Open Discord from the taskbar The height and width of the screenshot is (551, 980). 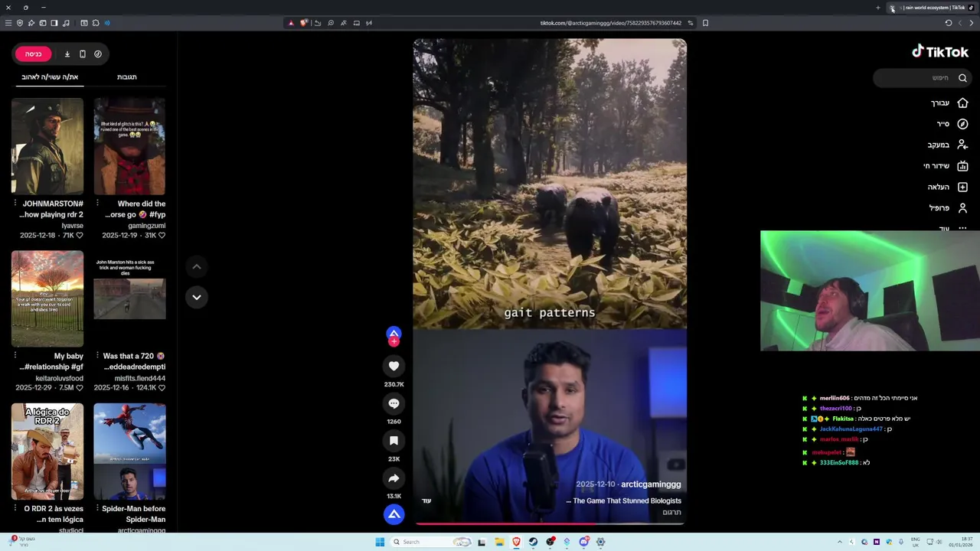click(583, 542)
